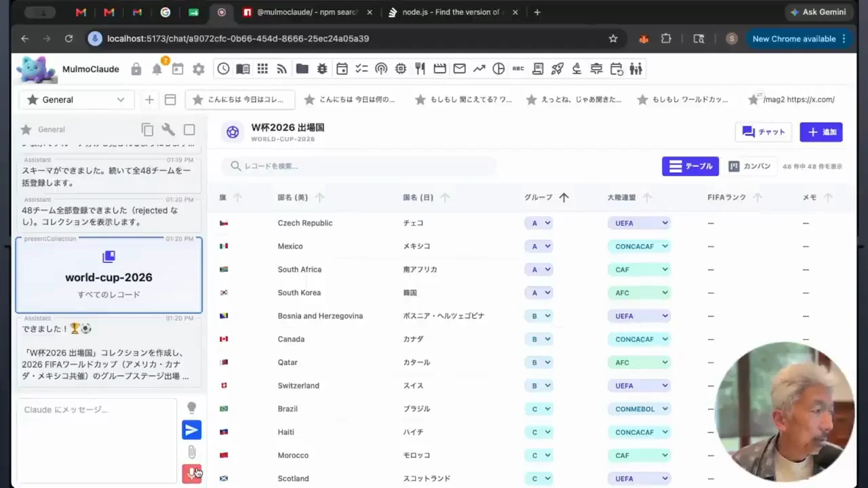Open the trending chart line icon
The image size is (868, 488).
coord(479,68)
